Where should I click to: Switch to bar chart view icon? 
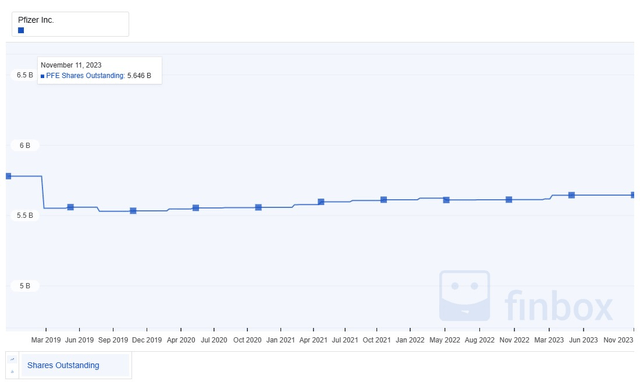point(12,372)
